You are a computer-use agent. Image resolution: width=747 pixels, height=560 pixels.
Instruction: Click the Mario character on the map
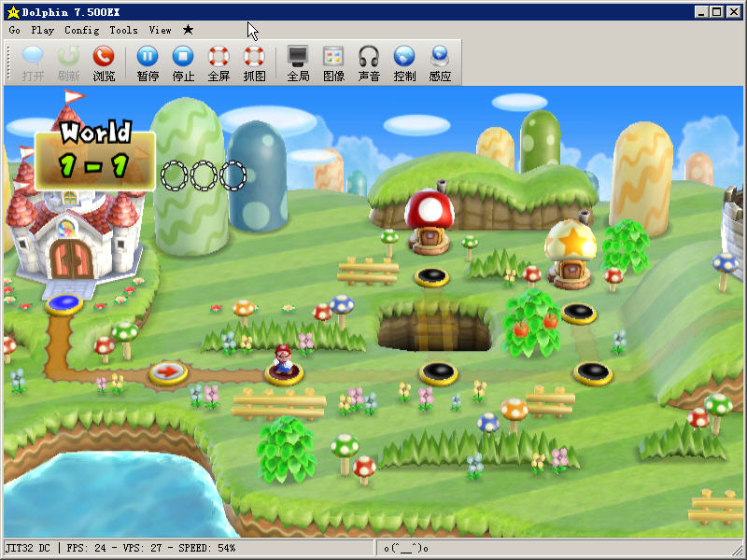click(x=283, y=359)
